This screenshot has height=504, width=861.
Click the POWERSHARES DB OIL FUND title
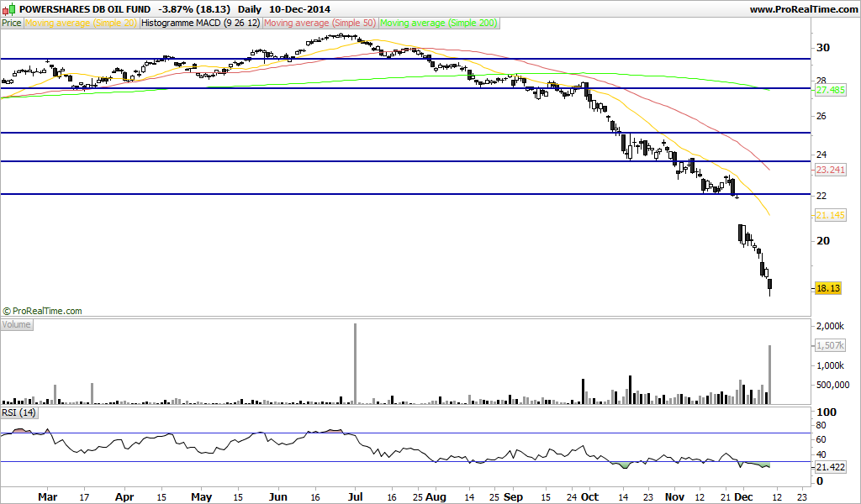click(x=85, y=9)
